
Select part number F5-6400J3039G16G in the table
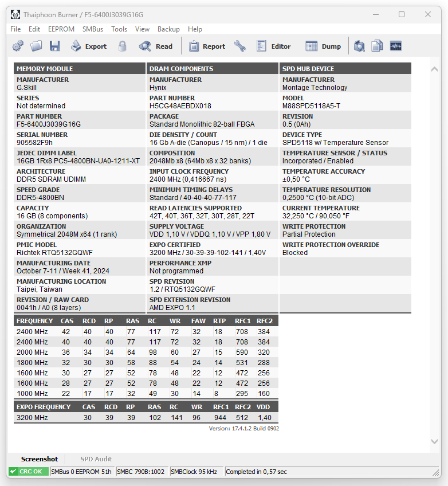pyautogui.click(x=49, y=124)
